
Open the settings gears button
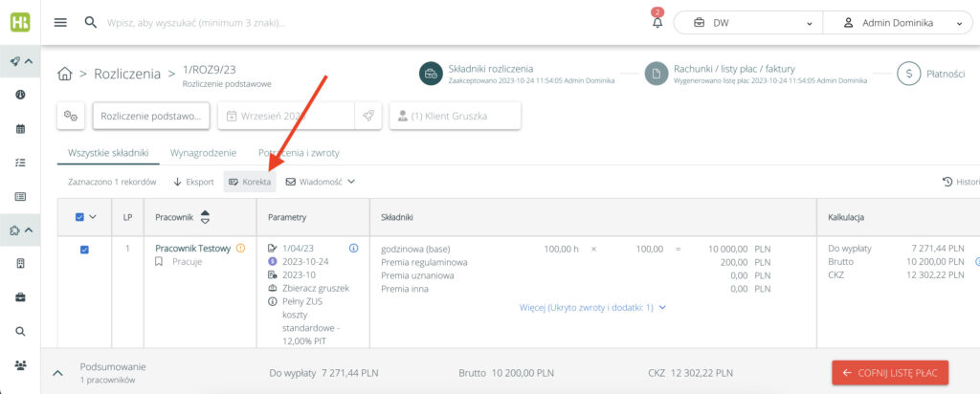(71, 116)
